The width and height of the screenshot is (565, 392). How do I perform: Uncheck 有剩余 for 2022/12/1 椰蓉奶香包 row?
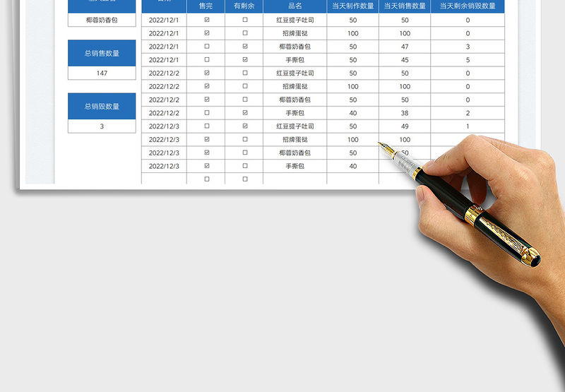click(245, 47)
